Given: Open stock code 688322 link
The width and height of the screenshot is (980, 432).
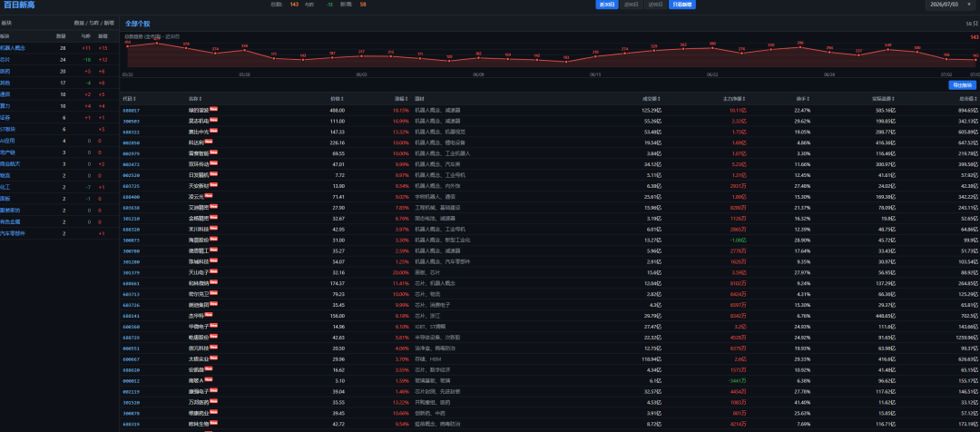Looking at the screenshot, I should (132, 132).
